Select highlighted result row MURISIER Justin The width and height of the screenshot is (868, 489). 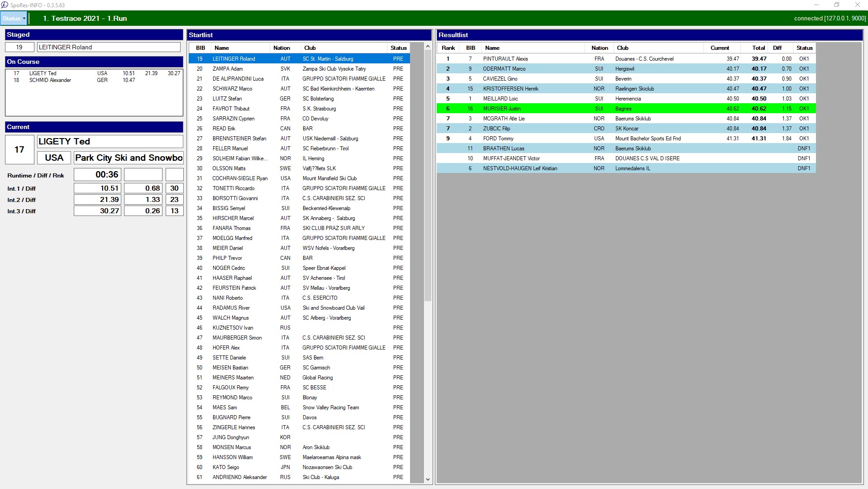pyautogui.click(x=626, y=109)
